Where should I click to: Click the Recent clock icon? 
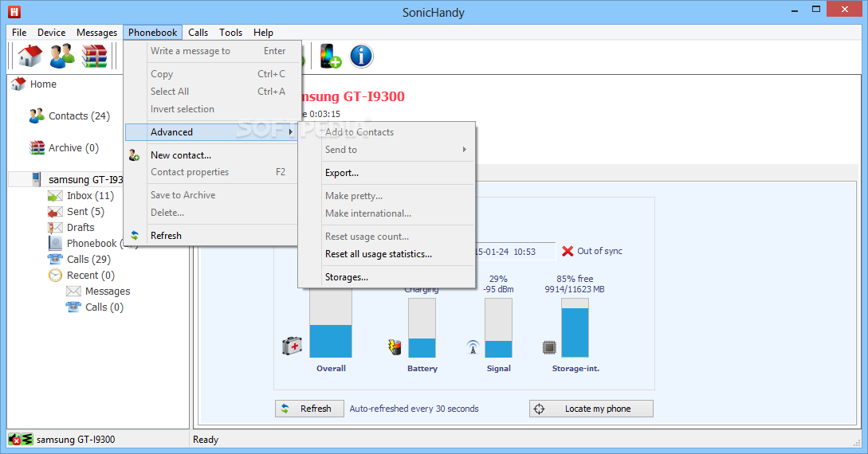(x=55, y=276)
